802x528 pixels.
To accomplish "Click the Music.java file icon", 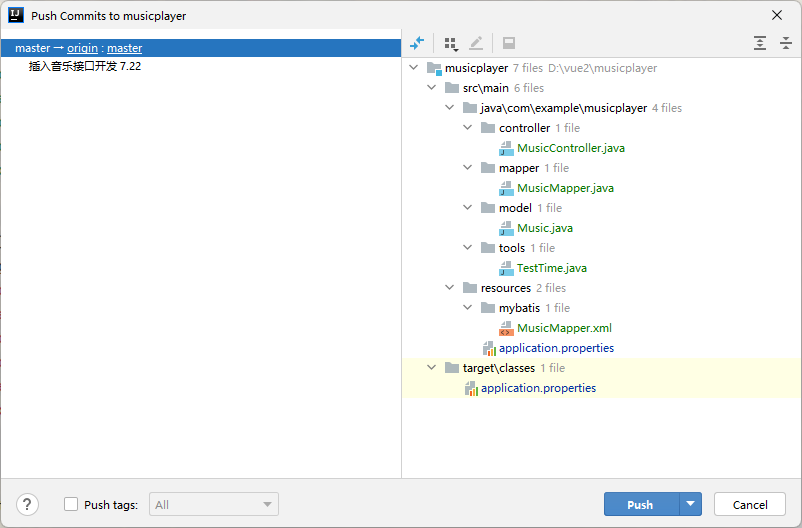I will tap(506, 228).
